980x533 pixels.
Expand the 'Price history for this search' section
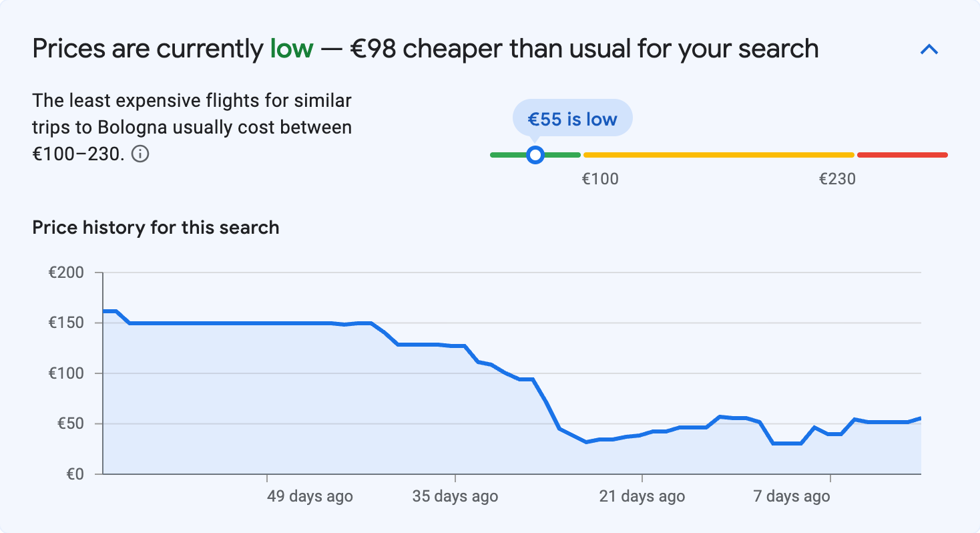155,227
